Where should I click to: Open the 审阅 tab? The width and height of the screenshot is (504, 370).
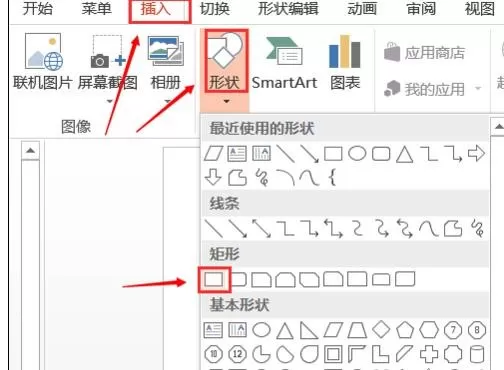pos(421,8)
